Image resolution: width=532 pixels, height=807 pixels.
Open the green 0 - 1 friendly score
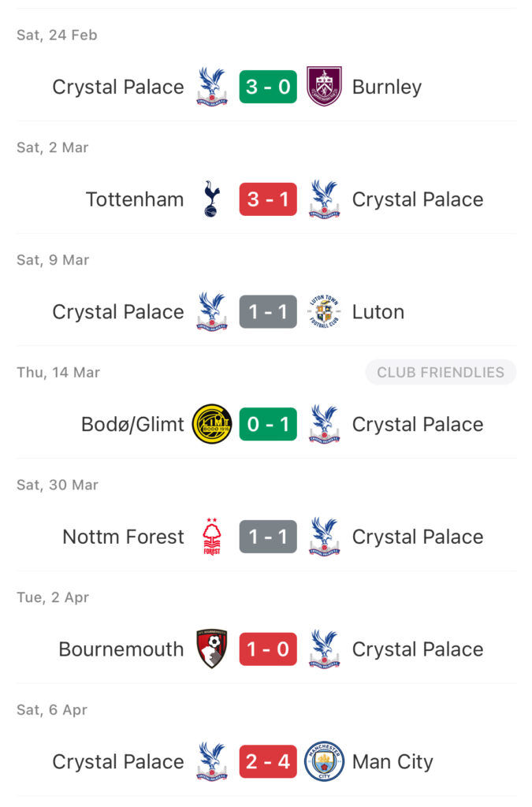coord(268,424)
